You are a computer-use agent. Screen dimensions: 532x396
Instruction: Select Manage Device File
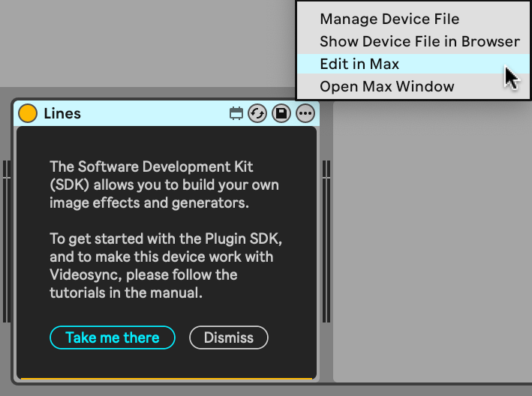coord(389,19)
